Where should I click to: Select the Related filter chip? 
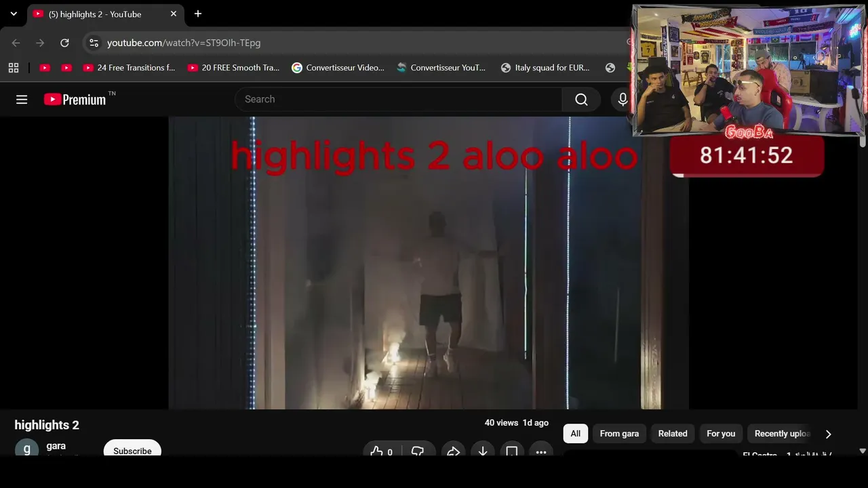coord(673,434)
